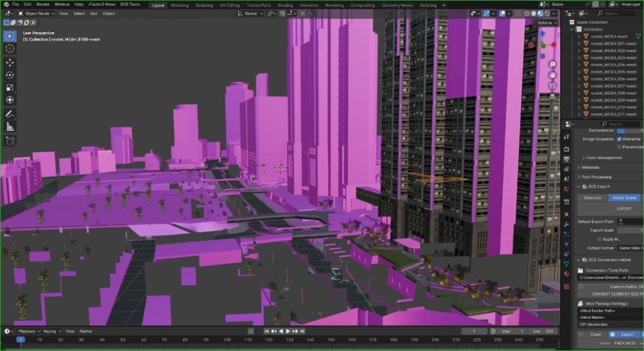
Task: Switch to the Modeling workspace tab
Action: pos(180,5)
